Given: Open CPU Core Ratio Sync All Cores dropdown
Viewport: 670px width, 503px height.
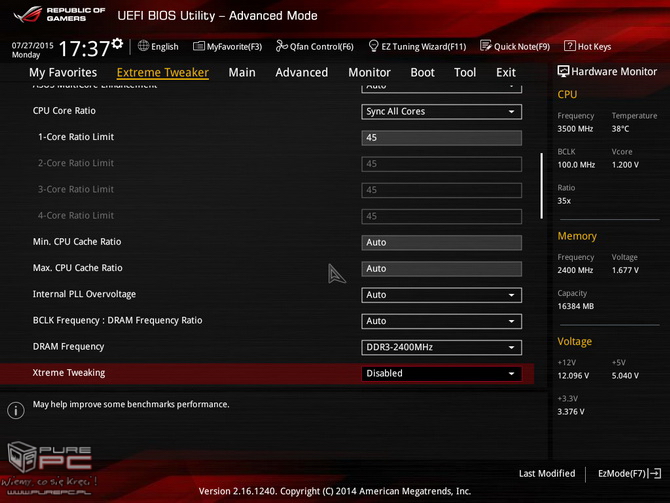Looking at the screenshot, I should [x=441, y=112].
